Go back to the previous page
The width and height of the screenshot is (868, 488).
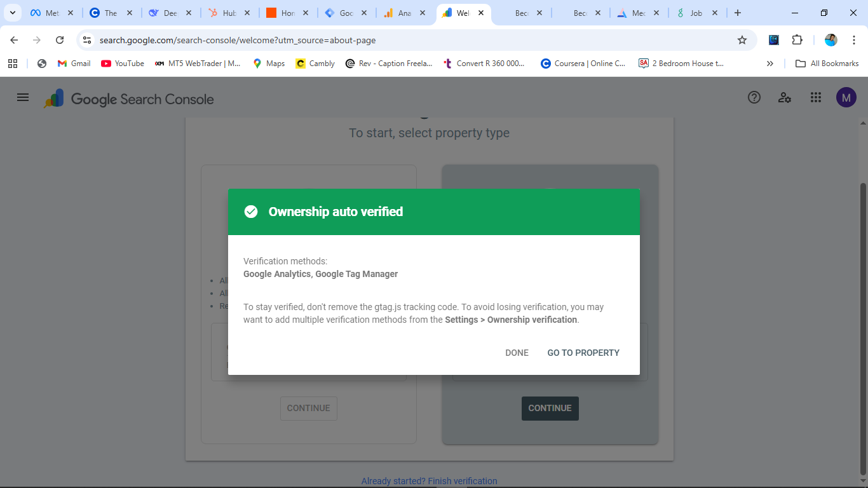tap(14, 40)
